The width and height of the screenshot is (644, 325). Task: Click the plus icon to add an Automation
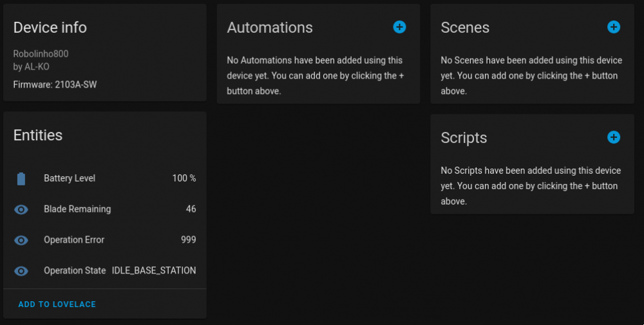pos(399,27)
